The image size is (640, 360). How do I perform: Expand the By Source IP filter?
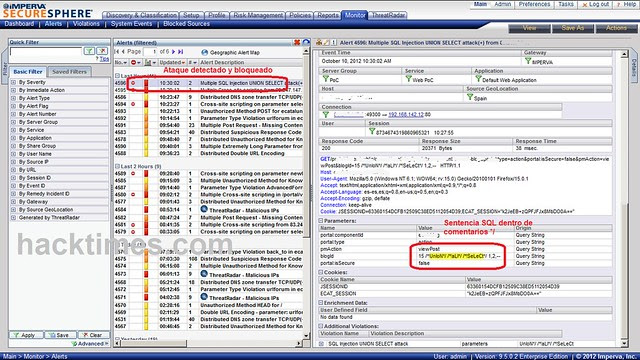(13, 162)
